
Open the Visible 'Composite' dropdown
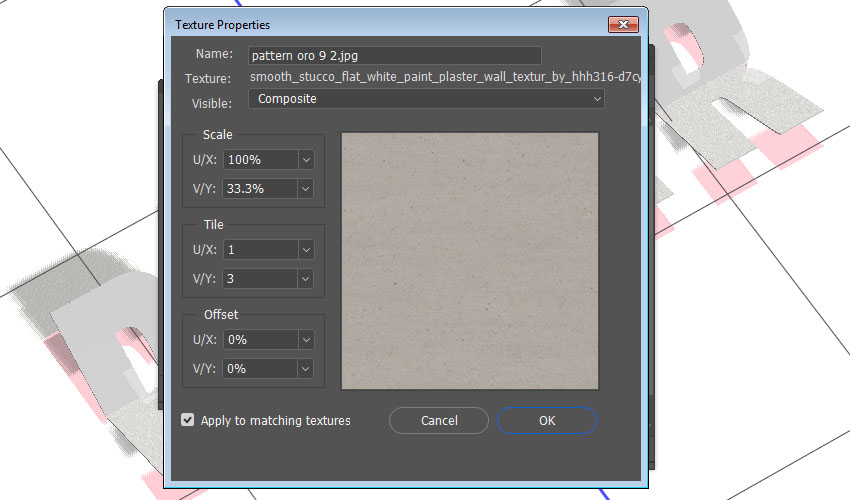click(x=426, y=99)
